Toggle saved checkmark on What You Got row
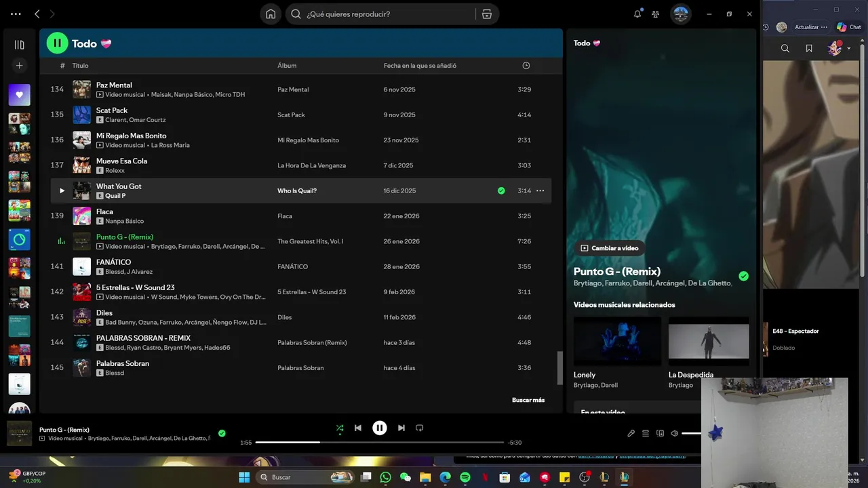 (x=501, y=190)
